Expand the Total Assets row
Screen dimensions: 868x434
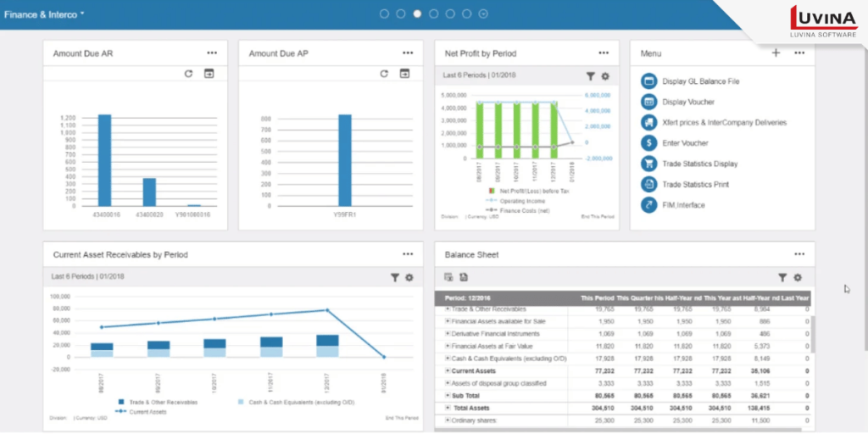pyautogui.click(x=448, y=408)
